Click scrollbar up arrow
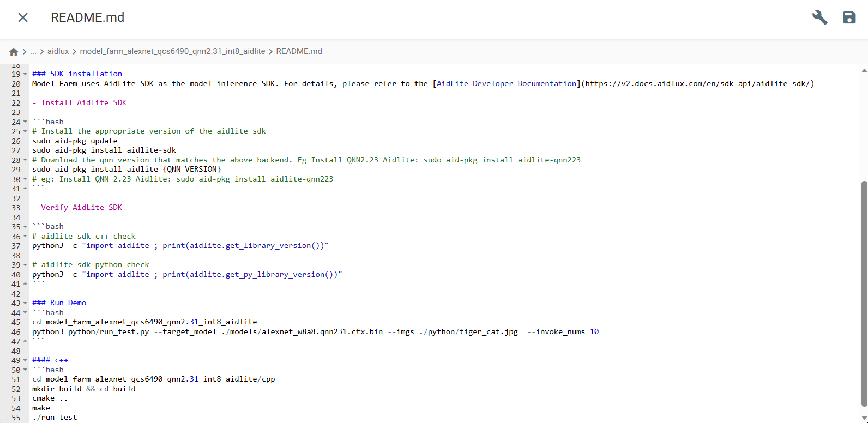The width and height of the screenshot is (868, 423). tap(864, 70)
